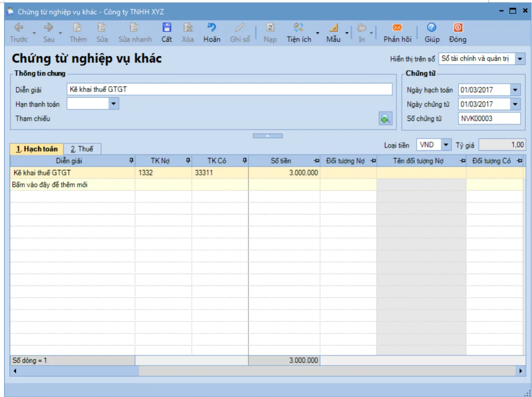Expand Hiển thị trên sổ dropdown

tap(520, 59)
